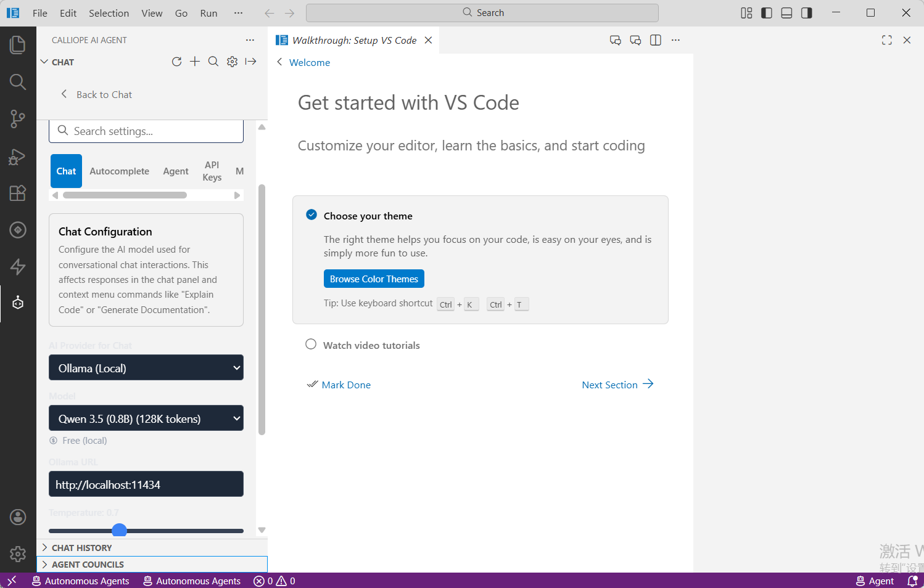Switch to the API Keys settings tab
This screenshot has height=588, width=924.
point(212,171)
